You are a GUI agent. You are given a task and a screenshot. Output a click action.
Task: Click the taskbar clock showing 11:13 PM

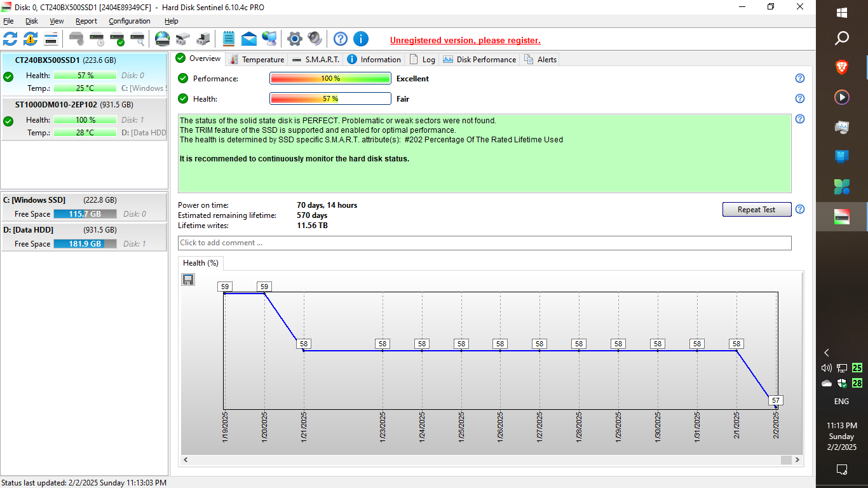841,437
